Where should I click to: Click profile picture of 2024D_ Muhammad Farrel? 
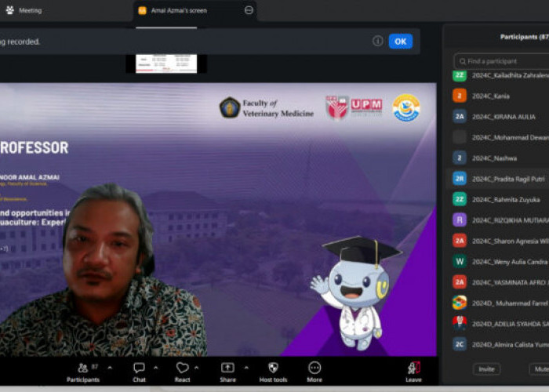click(x=460, y=303)
